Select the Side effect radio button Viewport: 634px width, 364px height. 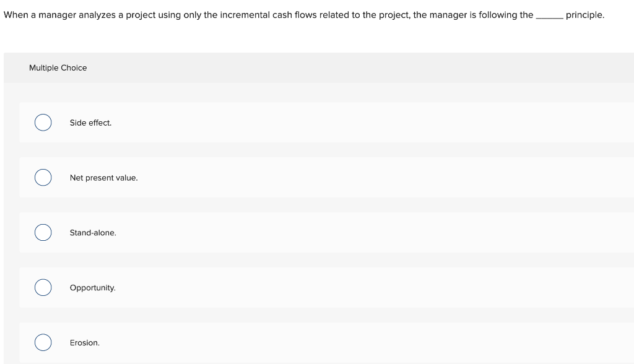point(43,123)
